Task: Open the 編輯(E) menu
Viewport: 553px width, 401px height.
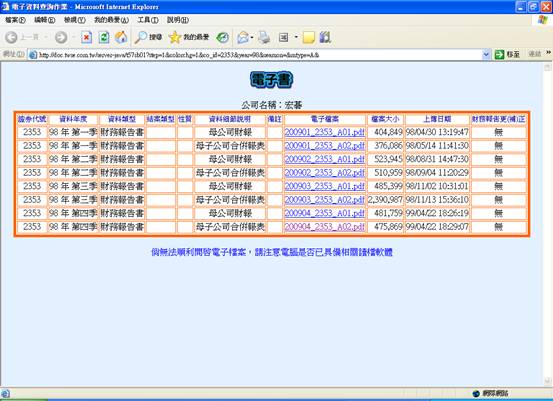Action: point(44,20)
